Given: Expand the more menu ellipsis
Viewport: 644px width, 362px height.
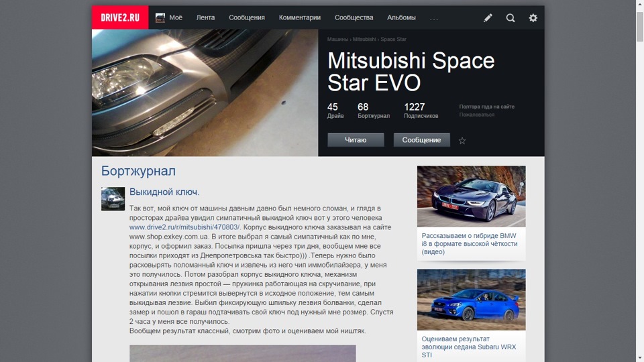Looking at the screenshot, I should [x=434, y=19].
